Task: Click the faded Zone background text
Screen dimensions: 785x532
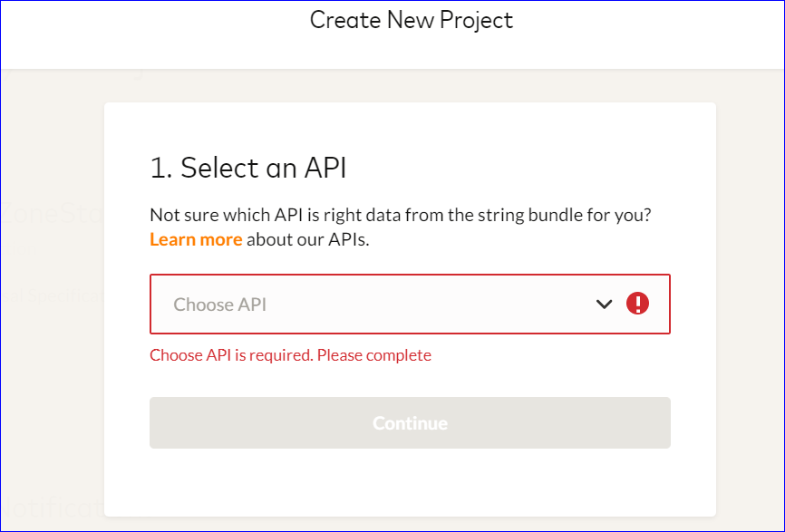Action: pos(52,213)
